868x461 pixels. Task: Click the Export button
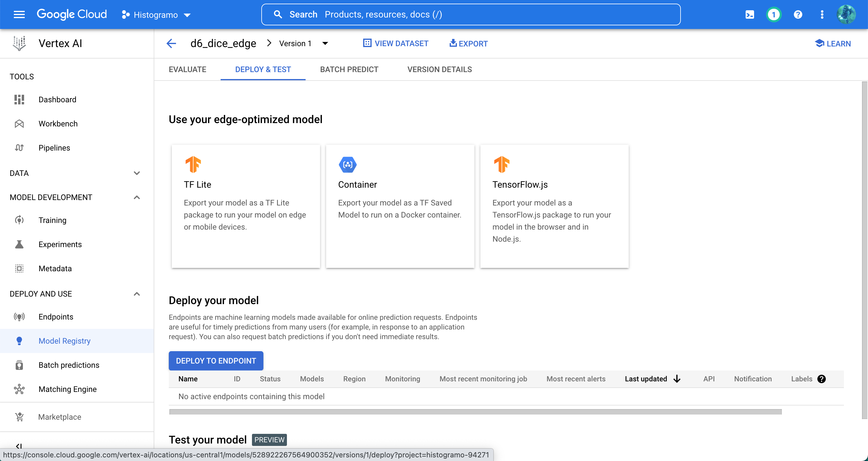468,43
